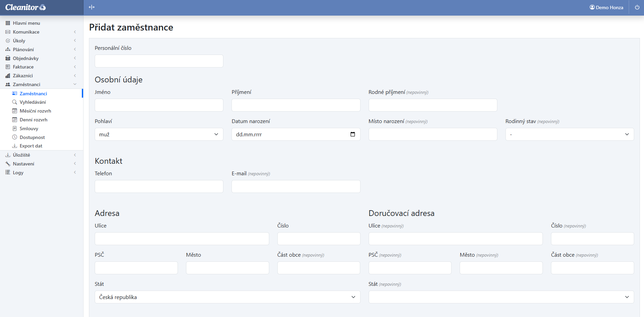Click the sidebar collapse icon in top bar
Screen dimensions: 644x317
(x=92, y=7)
